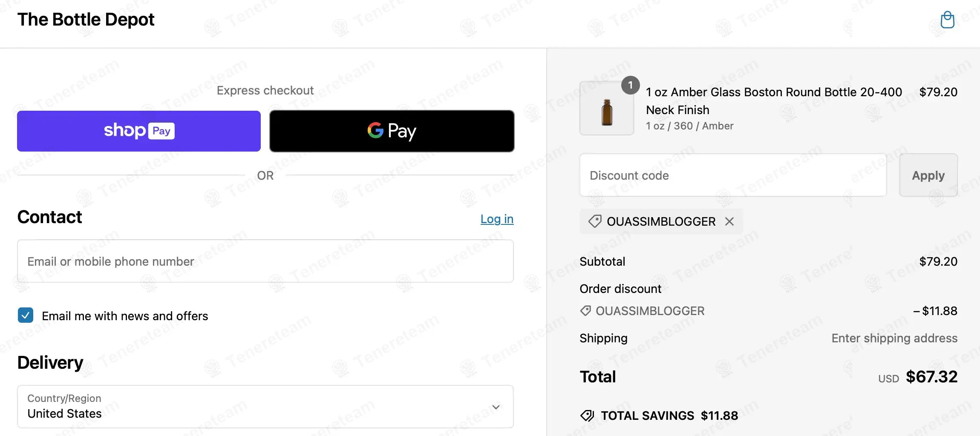Pay with Google Pay express checkout
Image resolution: width=980 pixels, height=436 pixels.
pos(392,131)
